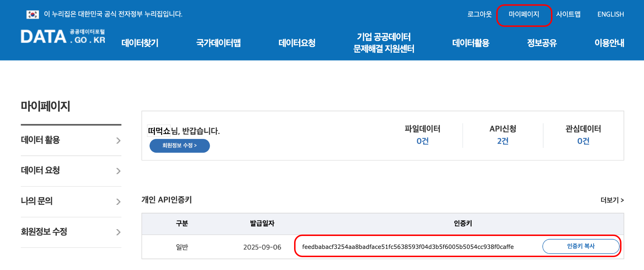Image resolution: width=644 pixels, height=270 pixels.
Task: Expand the 데이터 활용 sidebar chevron
Action: tap(118, 140)
